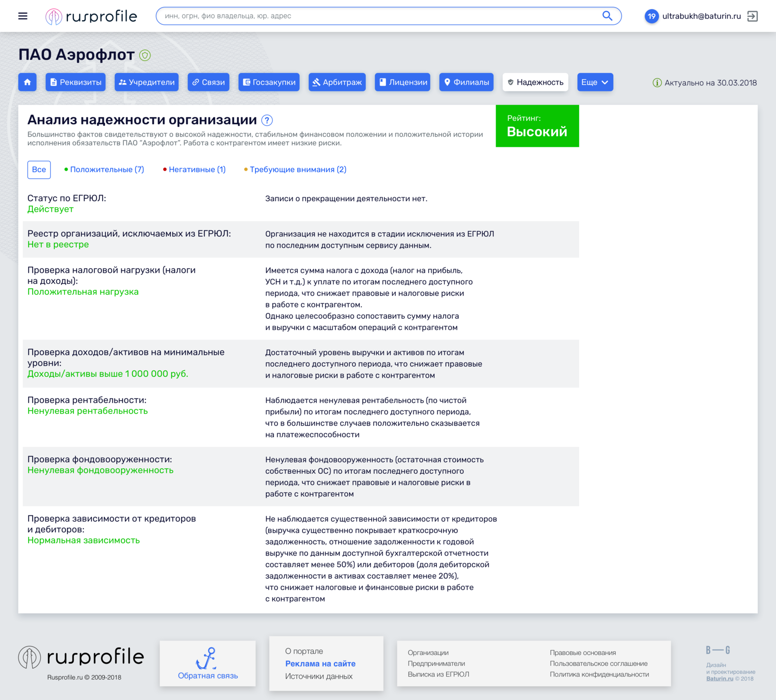Click the help question mark icon
The image size is (776, 700).
(x=267, y=121)
